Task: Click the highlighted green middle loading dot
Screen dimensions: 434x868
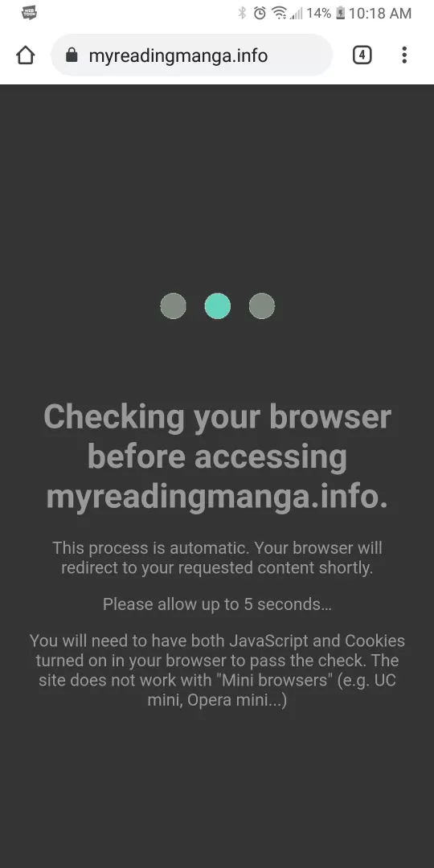Action: [x=218, y=306]
